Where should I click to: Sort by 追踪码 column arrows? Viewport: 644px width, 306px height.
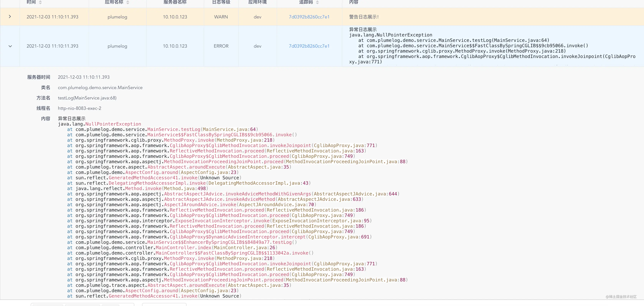(x=317, y=2)
